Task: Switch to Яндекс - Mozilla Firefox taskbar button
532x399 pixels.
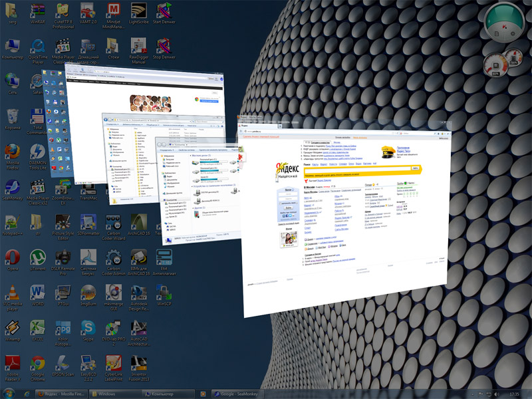Action: [61, 394]
